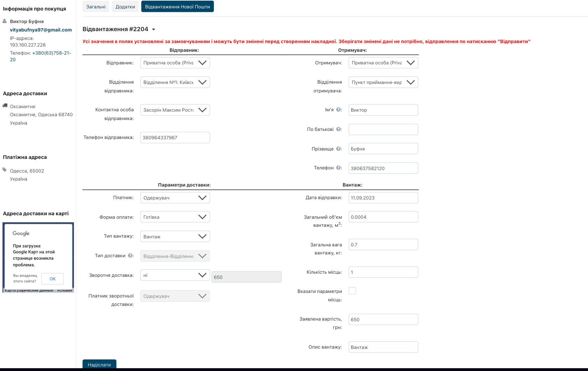Open the Відправник type dropdown
The image size is (588, 371).
tap(175, 63)
